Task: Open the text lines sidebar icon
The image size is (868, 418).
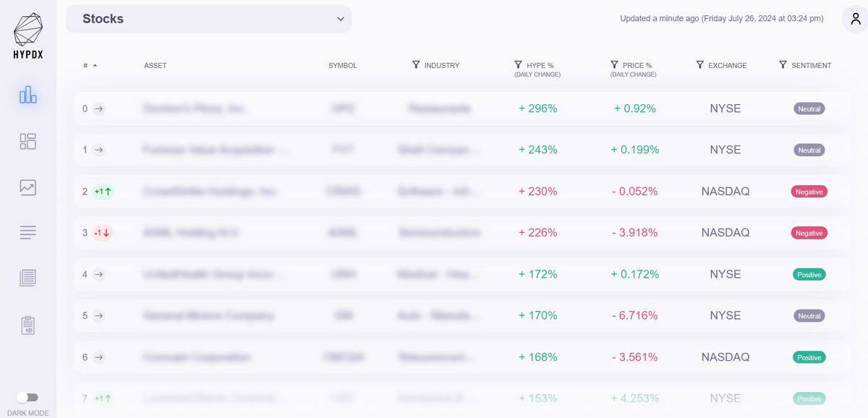Action: [x=28, y=233]
